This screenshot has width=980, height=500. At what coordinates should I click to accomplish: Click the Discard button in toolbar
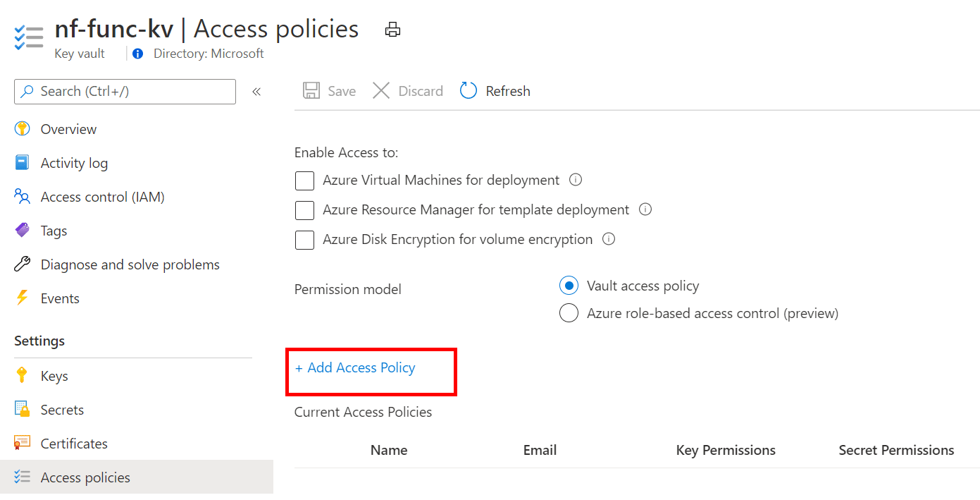click(x=408, y=91)
